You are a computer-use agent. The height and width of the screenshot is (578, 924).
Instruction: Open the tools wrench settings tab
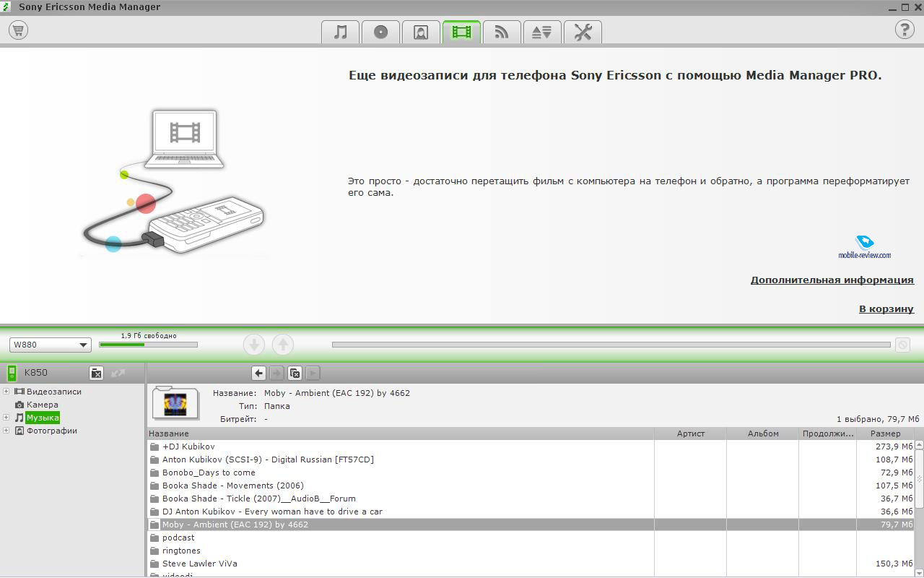583,32
